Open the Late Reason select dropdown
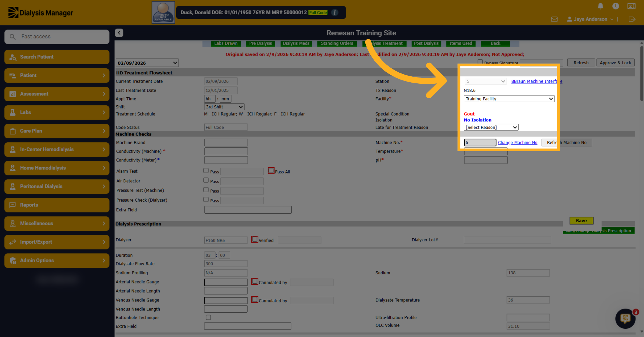This screenshot has height=337, width=644. click(491, 127)
